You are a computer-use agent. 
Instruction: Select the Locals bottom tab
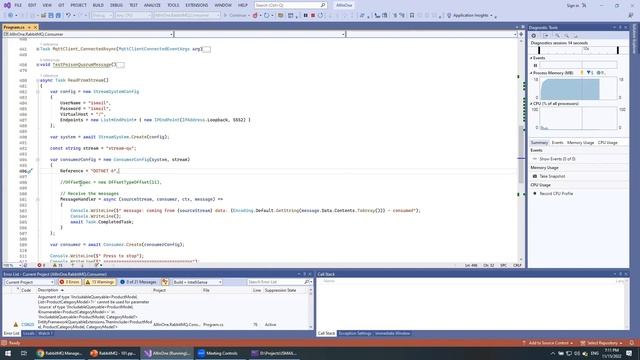pos(29,334)
